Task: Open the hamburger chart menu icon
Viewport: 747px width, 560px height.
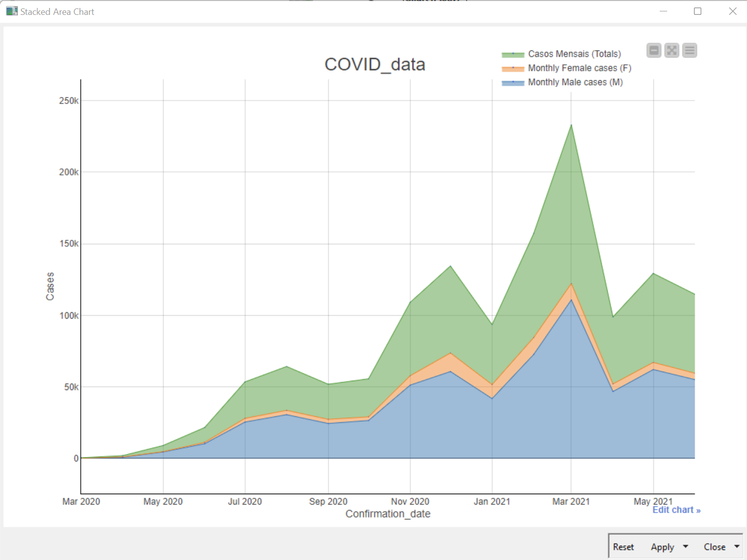Action: coord(689,50)
